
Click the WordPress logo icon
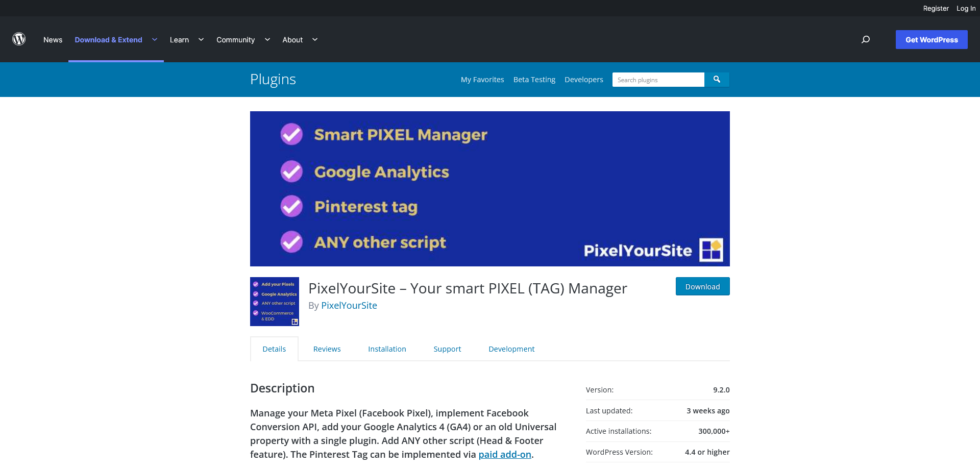click(19, 39)
